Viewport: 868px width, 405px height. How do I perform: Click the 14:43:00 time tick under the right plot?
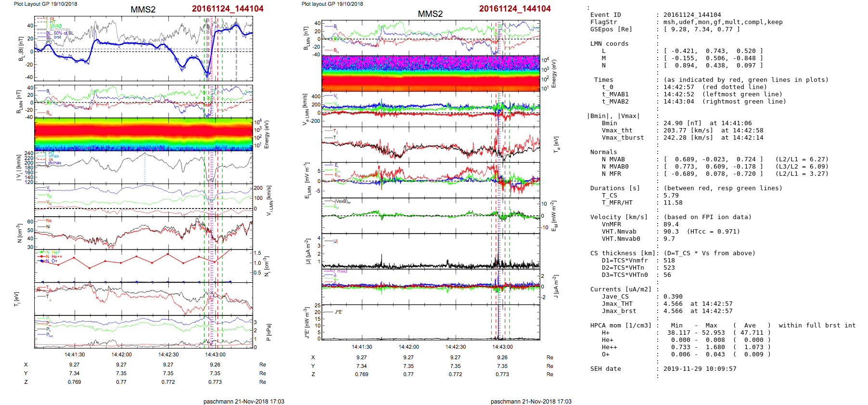(x=502, y=347)
